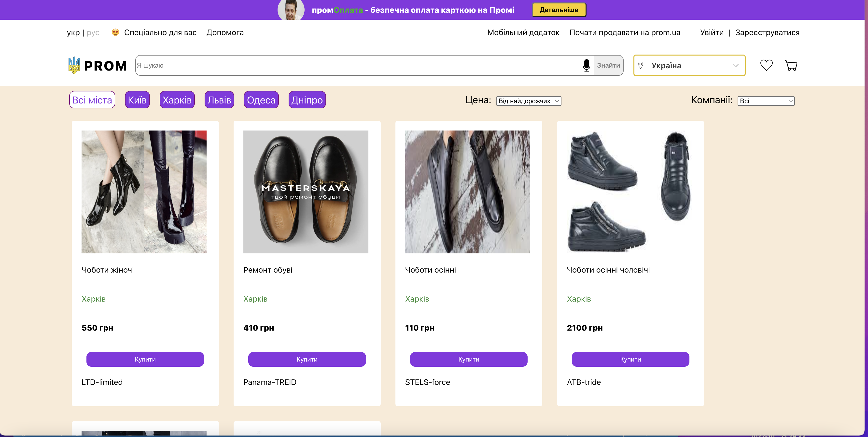Open the shopping cart icon
The height and width of the screenshot is (437, 868).
[791, 65]
